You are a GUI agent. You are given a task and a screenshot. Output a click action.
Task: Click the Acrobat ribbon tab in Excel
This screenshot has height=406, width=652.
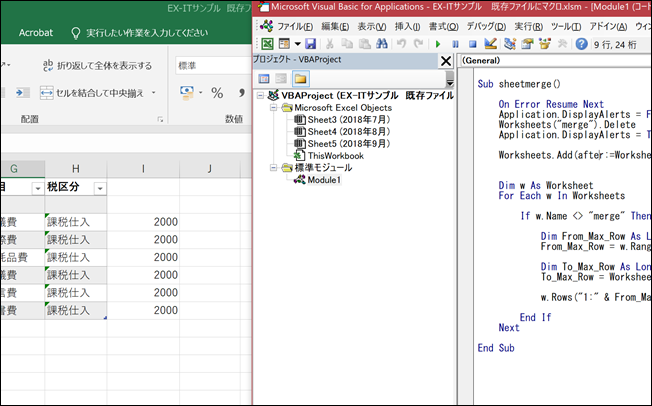[36, 32]
